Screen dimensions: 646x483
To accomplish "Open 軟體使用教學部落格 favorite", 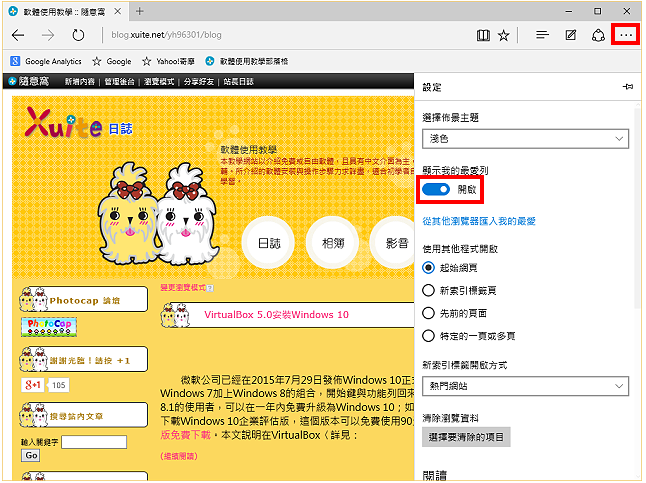I will point(247,61).
